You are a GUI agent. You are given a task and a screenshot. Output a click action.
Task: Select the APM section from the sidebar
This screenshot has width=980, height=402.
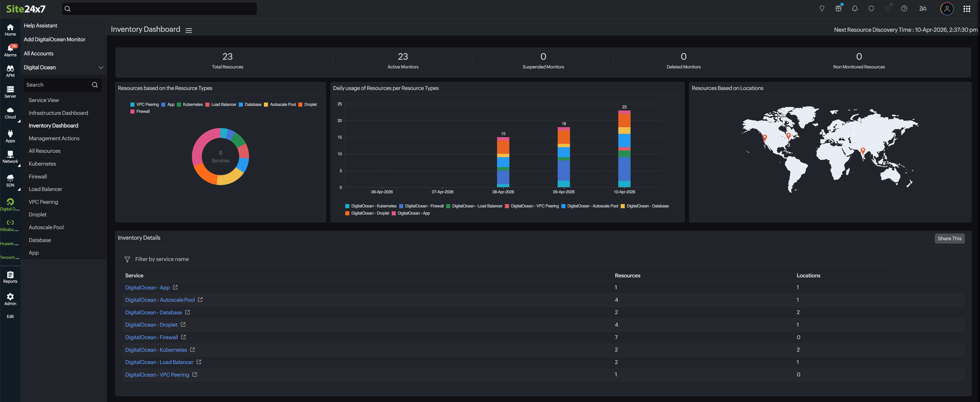(10, 71)
